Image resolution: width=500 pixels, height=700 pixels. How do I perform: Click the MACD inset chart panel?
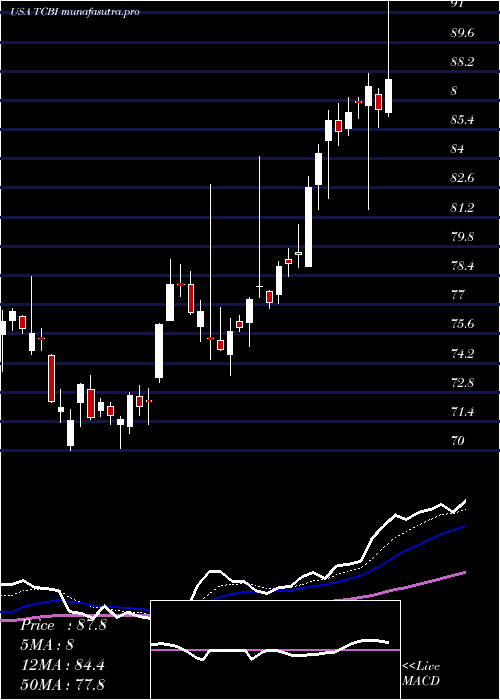click(x=275, y=650)
